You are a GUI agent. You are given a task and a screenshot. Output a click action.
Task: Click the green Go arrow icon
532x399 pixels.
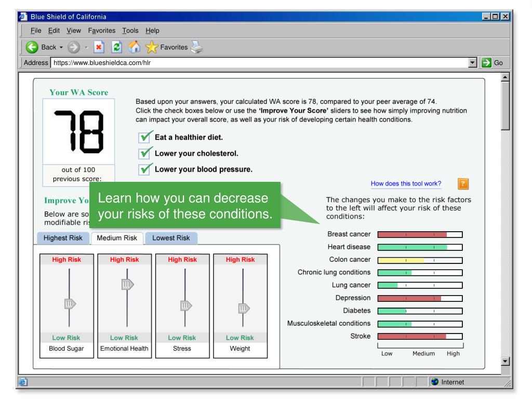(x=486, y=62)
